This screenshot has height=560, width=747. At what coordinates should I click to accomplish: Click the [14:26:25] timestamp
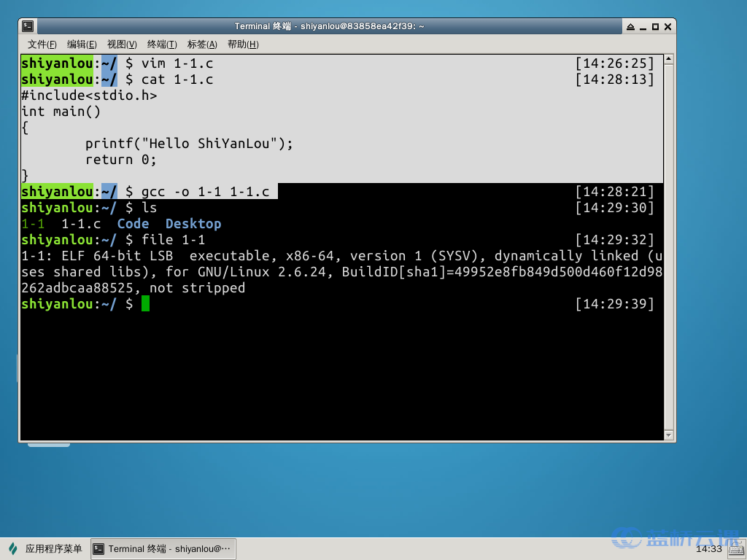(x=614, y=63)
